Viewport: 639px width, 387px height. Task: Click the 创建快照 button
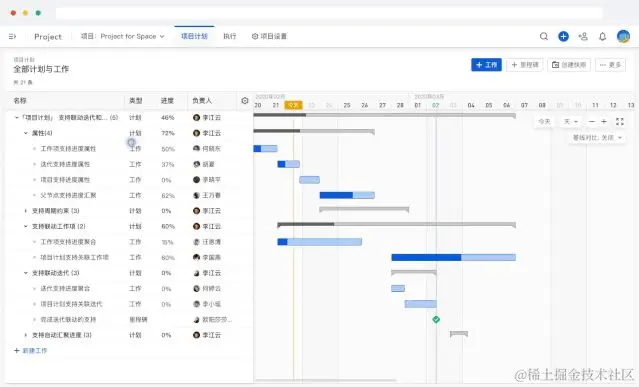pos(569,65)
